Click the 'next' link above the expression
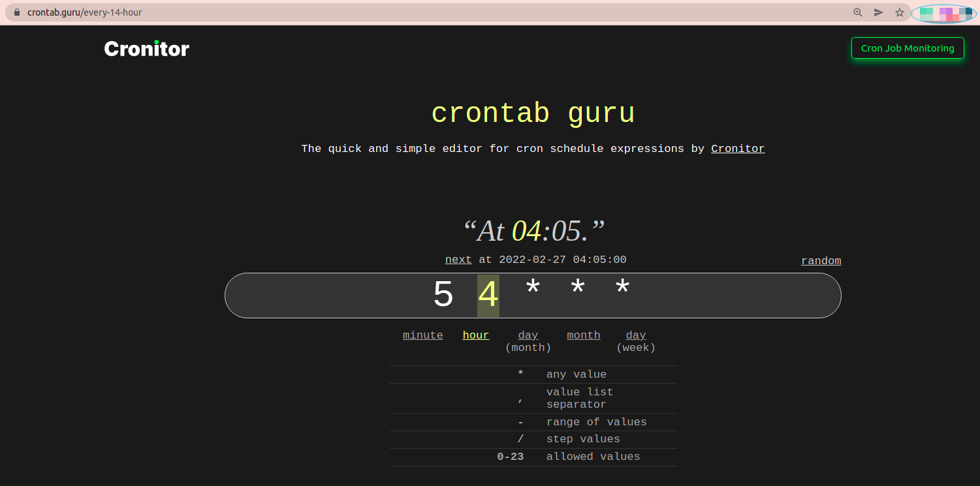Image resolution: width=980 pixels, height=486 pixels. pyautogui.click(x=458, y=260)
